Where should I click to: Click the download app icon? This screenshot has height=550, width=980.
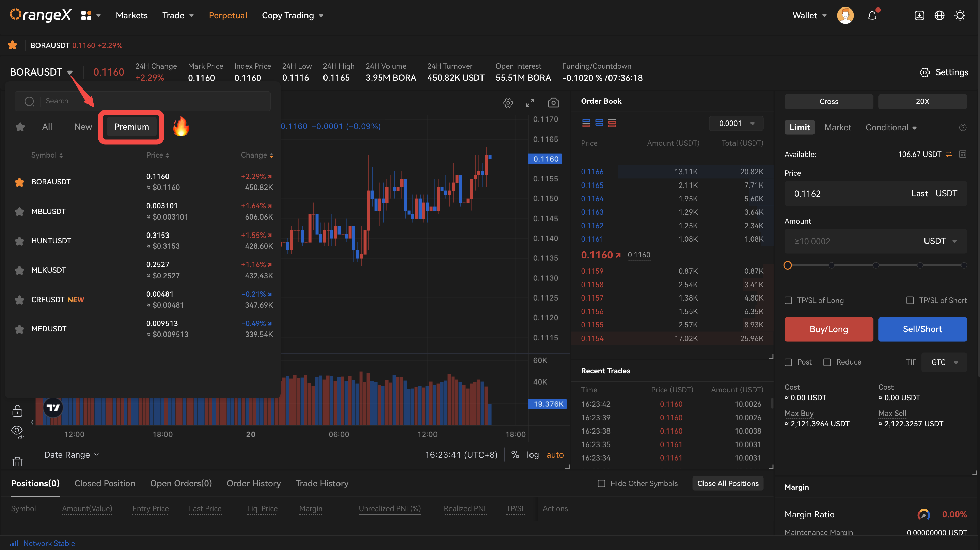(919, 16)
